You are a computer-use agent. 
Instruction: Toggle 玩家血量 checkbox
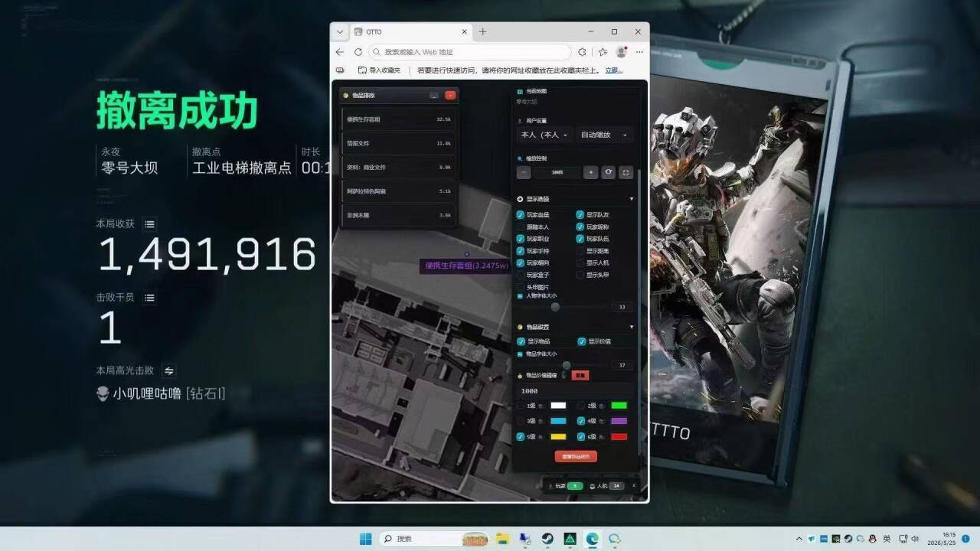(521, 215)
